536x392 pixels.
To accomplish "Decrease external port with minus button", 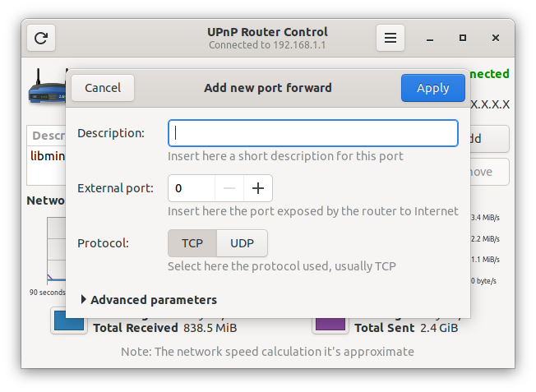I will (x=229, y=188).
